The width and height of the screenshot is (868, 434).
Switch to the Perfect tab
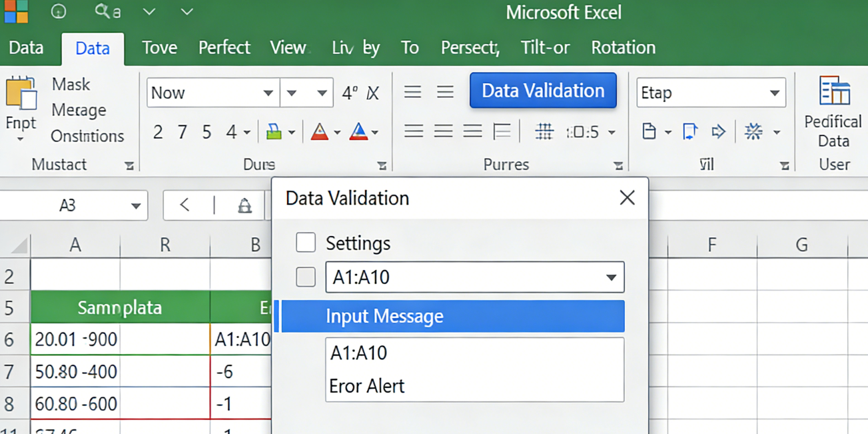click(x=224, y=47)
